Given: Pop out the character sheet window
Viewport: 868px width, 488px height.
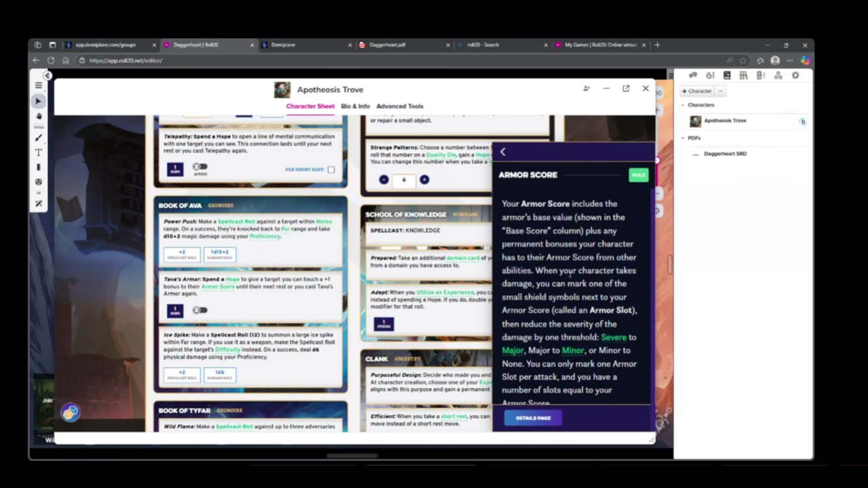Looking at the screenshot, I should point(626,88).
